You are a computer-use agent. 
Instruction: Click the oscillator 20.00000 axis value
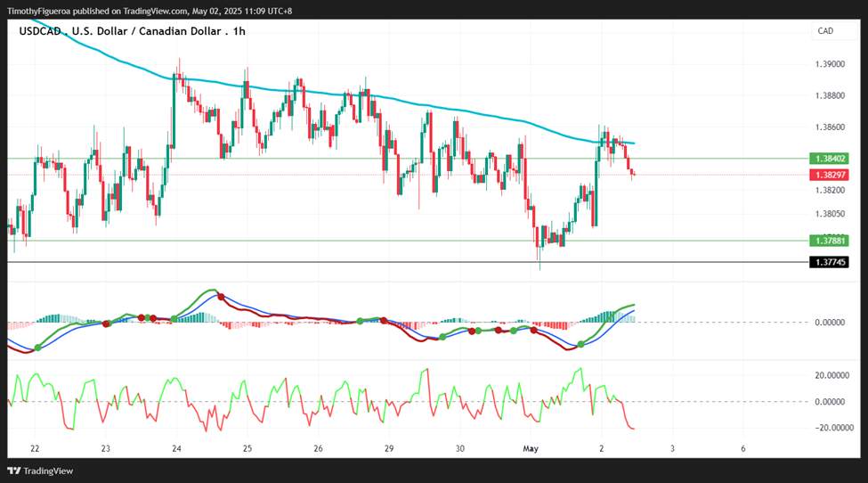831,375
